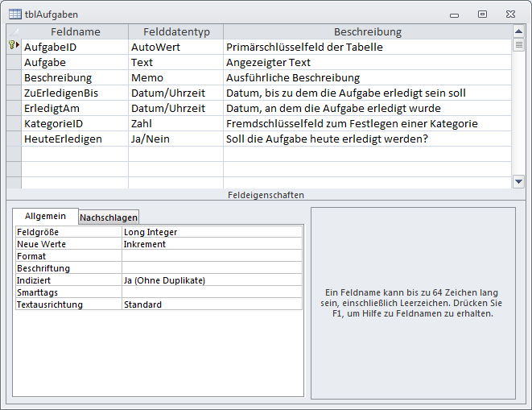Click the empty Format property field

coord(212,256)
